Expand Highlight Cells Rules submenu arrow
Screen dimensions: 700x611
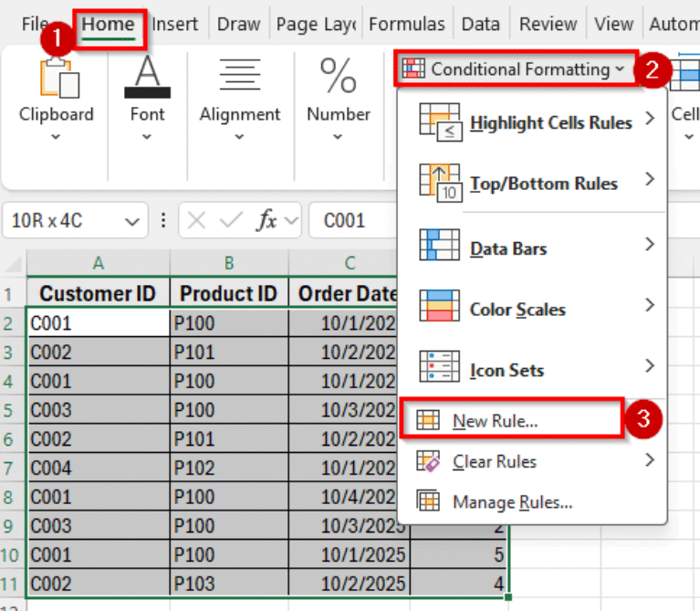click(650, 119)
